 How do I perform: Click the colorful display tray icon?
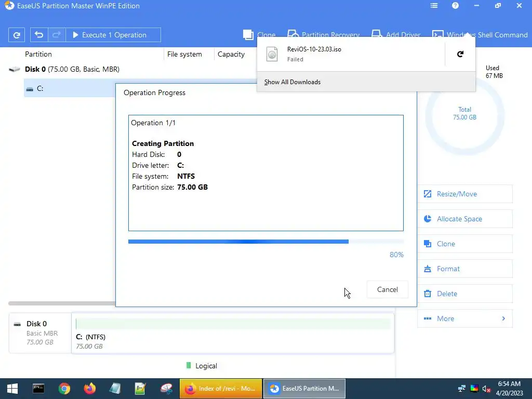(474, 389)
